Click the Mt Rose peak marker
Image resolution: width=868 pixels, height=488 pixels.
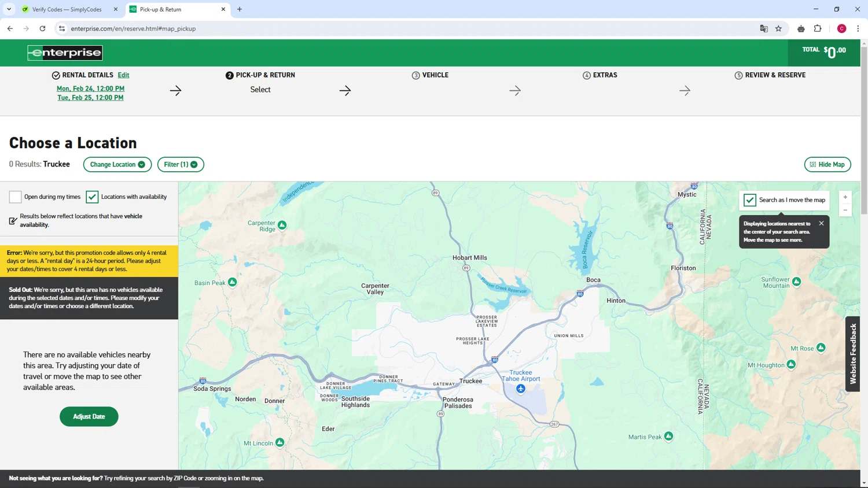(821, 347)
